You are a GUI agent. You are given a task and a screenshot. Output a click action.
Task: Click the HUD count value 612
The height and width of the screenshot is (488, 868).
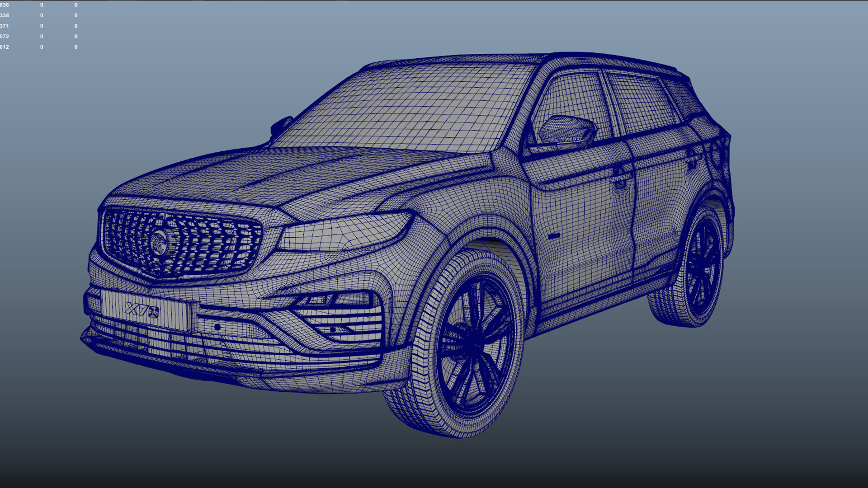click(5, 47)
